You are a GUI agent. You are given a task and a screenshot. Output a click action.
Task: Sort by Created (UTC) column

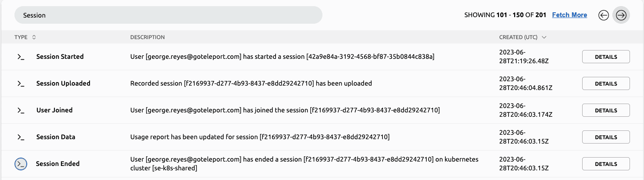coord(522,37)
